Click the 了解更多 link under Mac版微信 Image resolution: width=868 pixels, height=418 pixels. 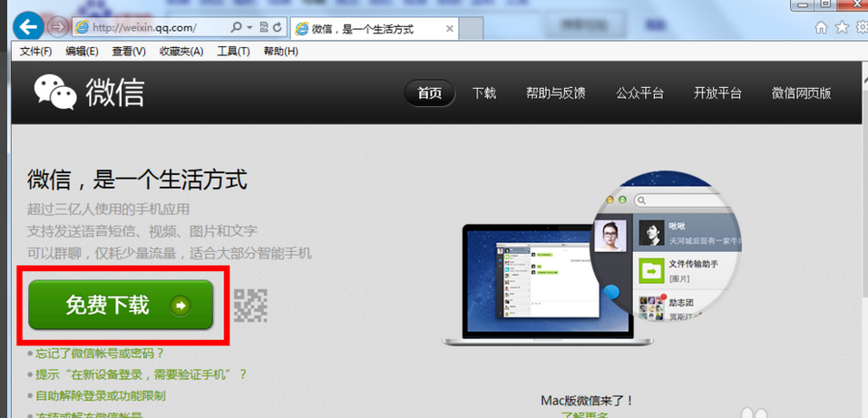[x=585, y=414]
